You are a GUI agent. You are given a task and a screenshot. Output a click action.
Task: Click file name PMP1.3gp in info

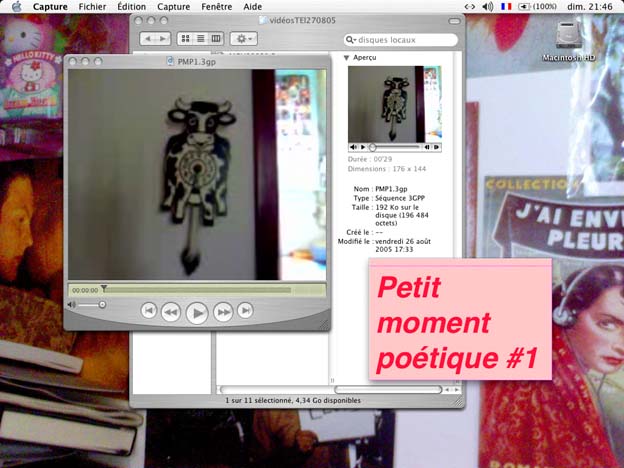click(x=391, y=189)
